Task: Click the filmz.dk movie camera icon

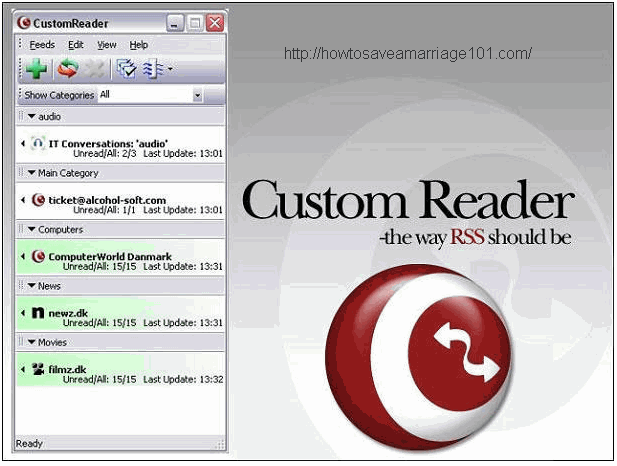Action: tap(38, 369)
